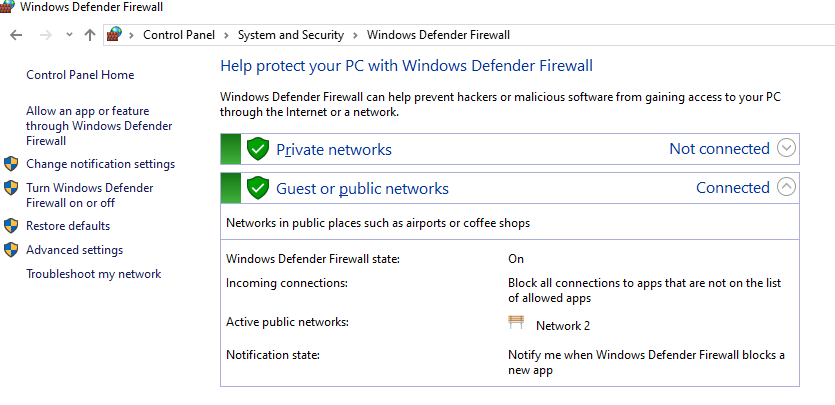
Task: Click the Active public networks label
Action: point(288,322)
